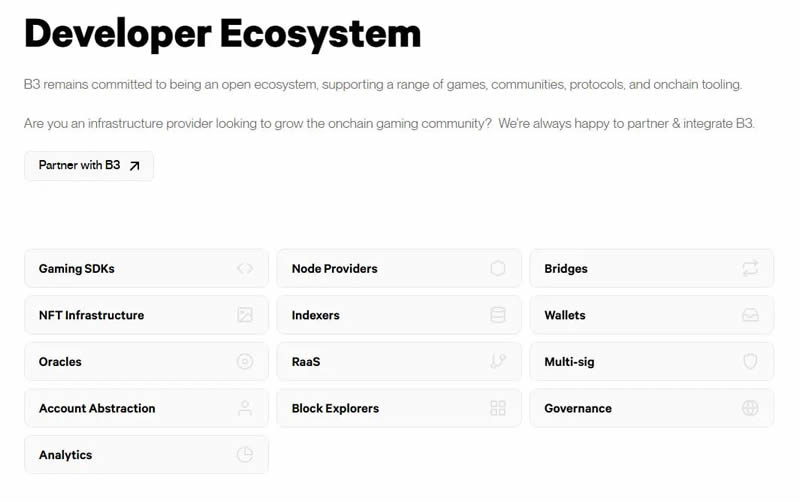Select the Node Providers label
The image size is (800, 502).
click(x=334, y=269)
